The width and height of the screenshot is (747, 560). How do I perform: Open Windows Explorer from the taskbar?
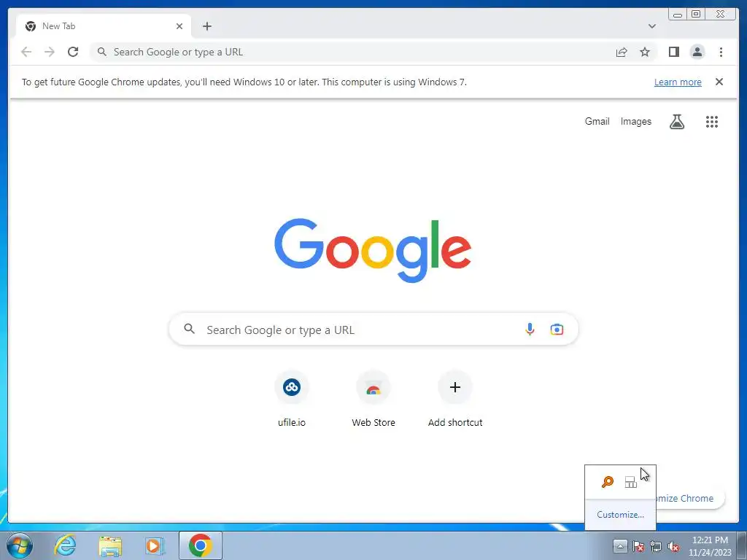(110, 545)
